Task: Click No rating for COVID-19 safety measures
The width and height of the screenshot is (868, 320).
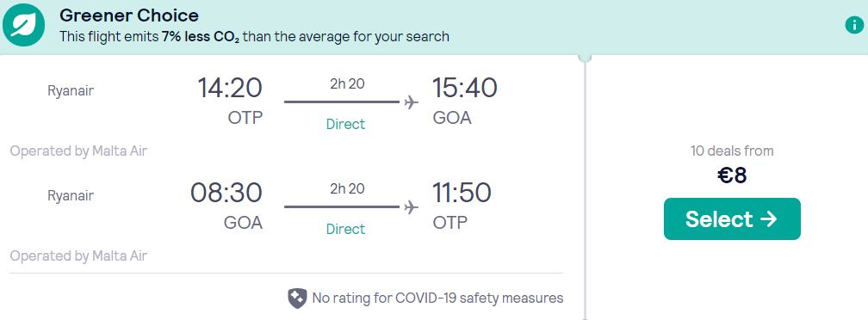Action: coord(437,298)
